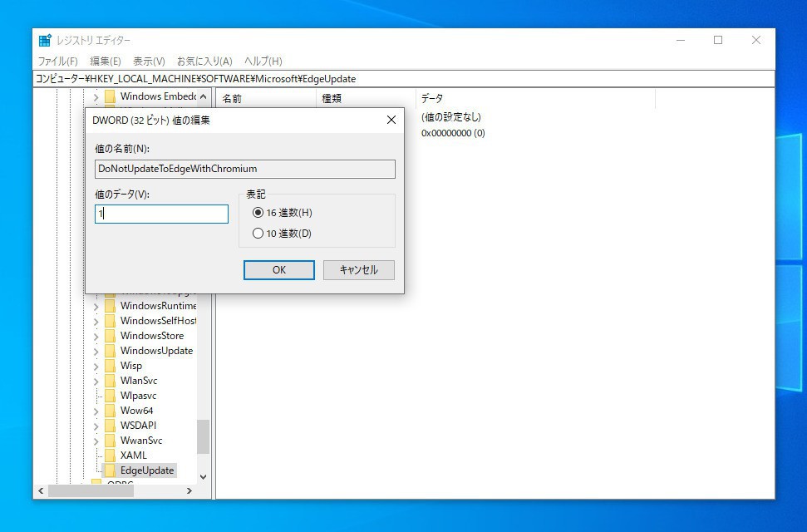This screenshot has width=807, height=532.
Task: Click the WindowsStore folder icon
Action: pos(110,335)
